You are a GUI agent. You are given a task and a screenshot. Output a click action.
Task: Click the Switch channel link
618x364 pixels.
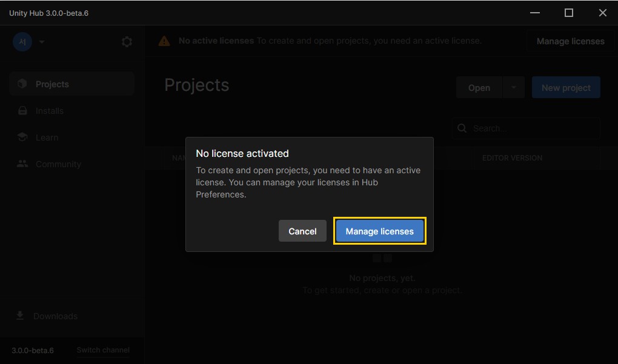[x=103, y=350]
